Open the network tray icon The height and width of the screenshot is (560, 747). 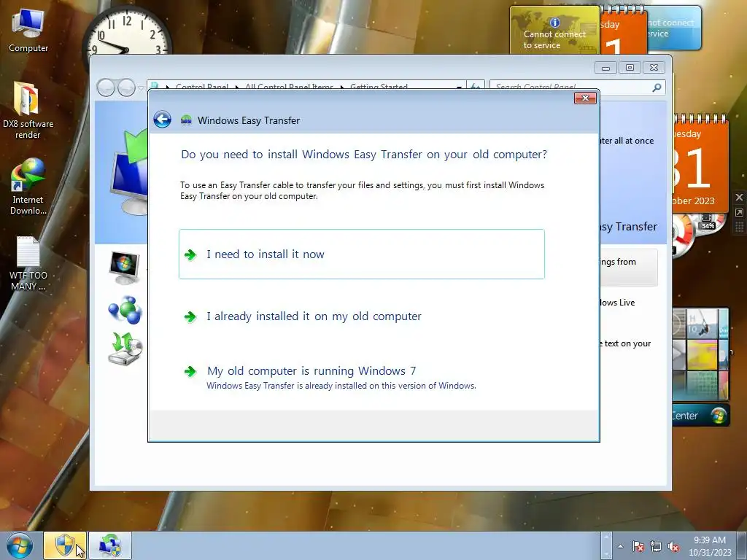click(656, 546)
